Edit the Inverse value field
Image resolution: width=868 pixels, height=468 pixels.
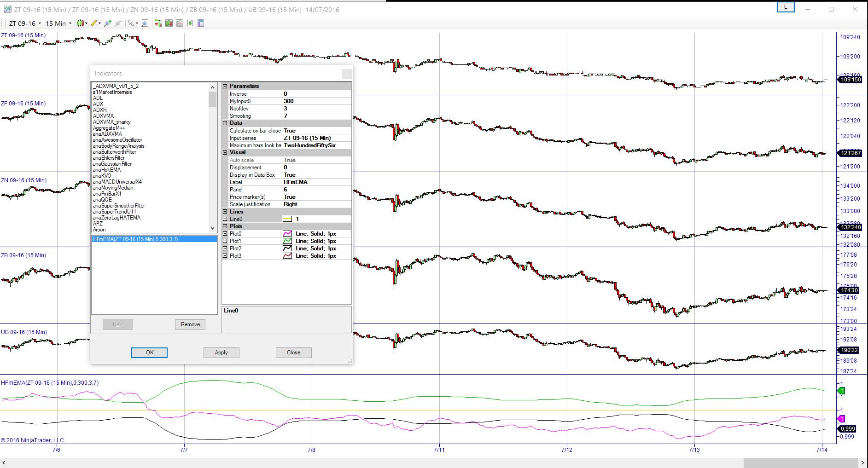click(316, 94)
